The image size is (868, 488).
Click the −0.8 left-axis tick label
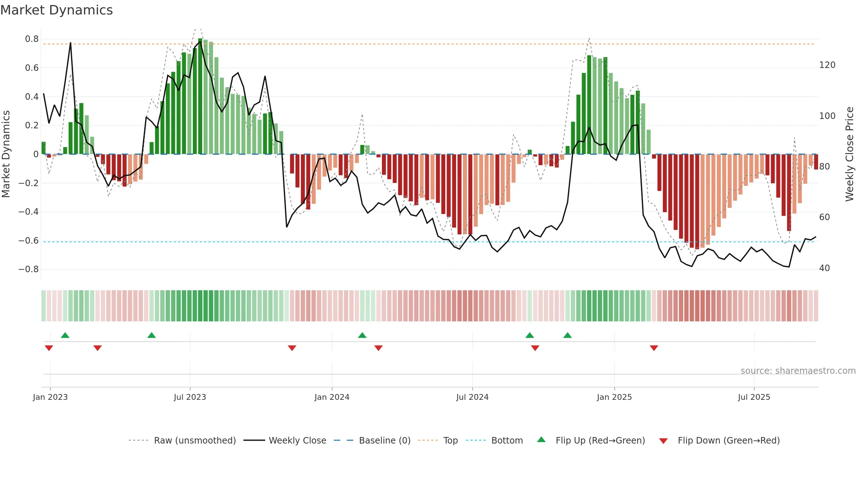coord(29,269)
